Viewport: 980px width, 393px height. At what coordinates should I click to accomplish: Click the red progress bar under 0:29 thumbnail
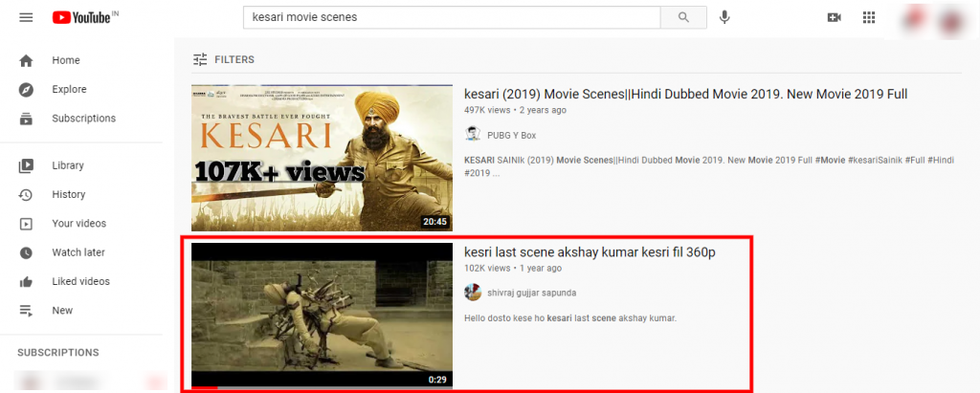click(204, 387)
